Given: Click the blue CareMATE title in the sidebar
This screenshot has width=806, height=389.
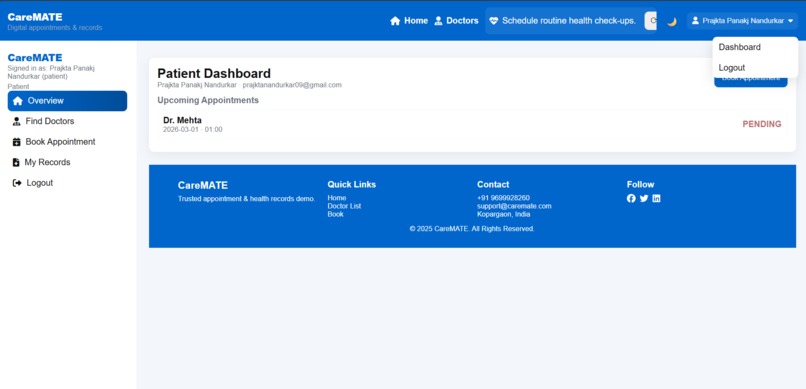Looking at the screenshot, I should tap(35, 58).
